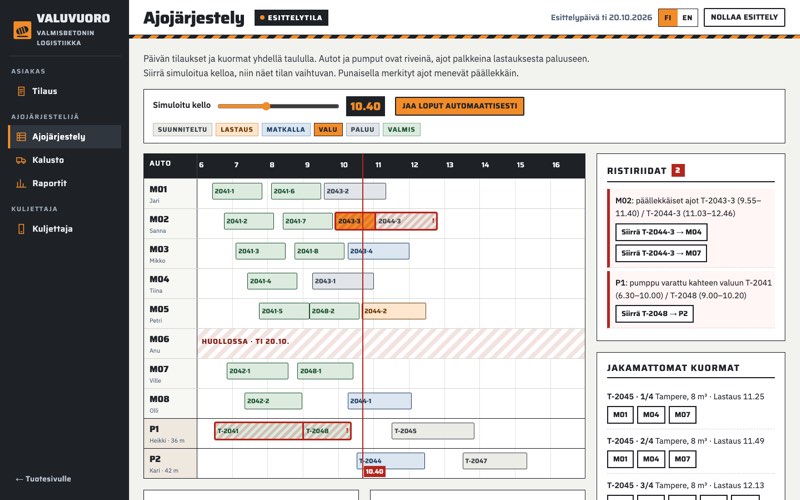Screen dimensions: 800x500
Task: Click the Lastaus legend chip
Action: point(237,130)
